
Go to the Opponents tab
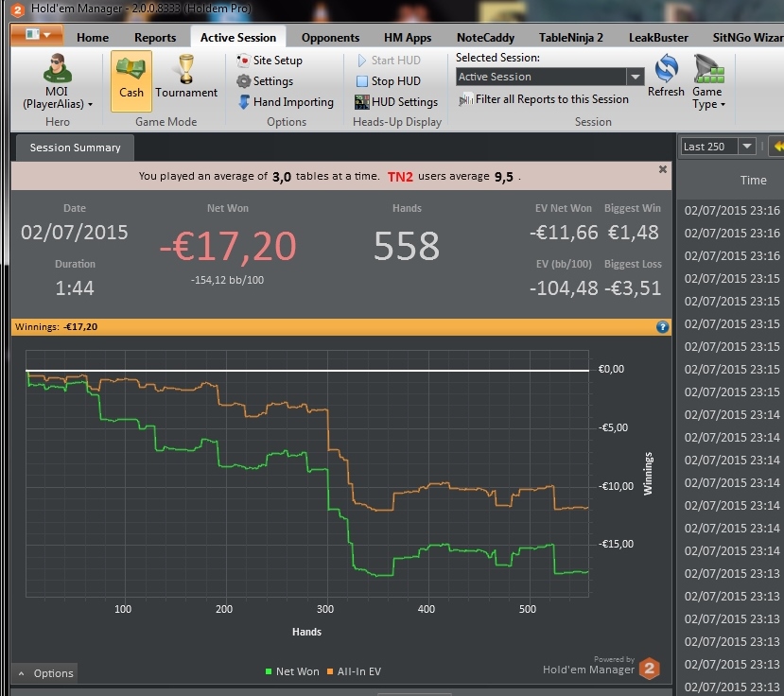(x=330, y=38)
